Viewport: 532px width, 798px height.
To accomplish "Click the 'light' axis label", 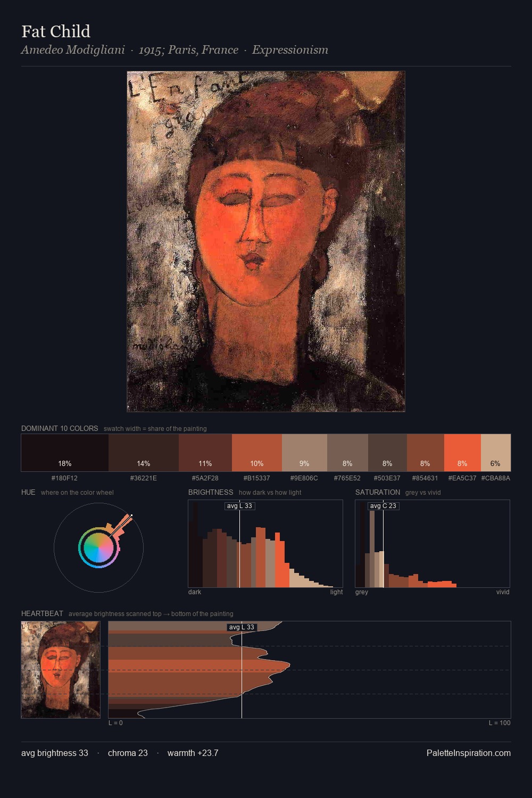I will (336, 592).
